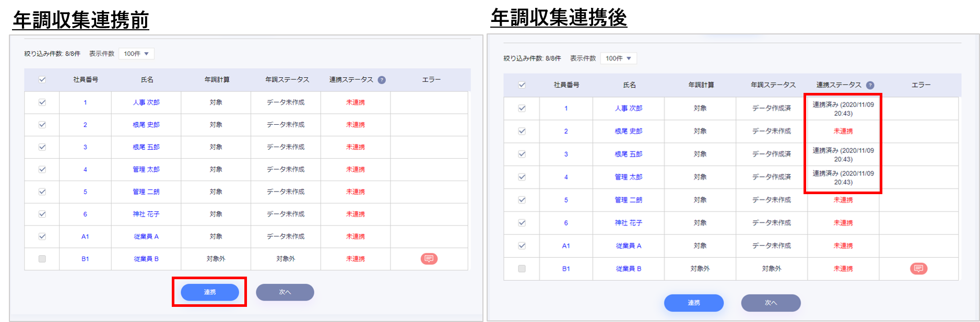Click the 次へ button in right panel

pos(771,303)
